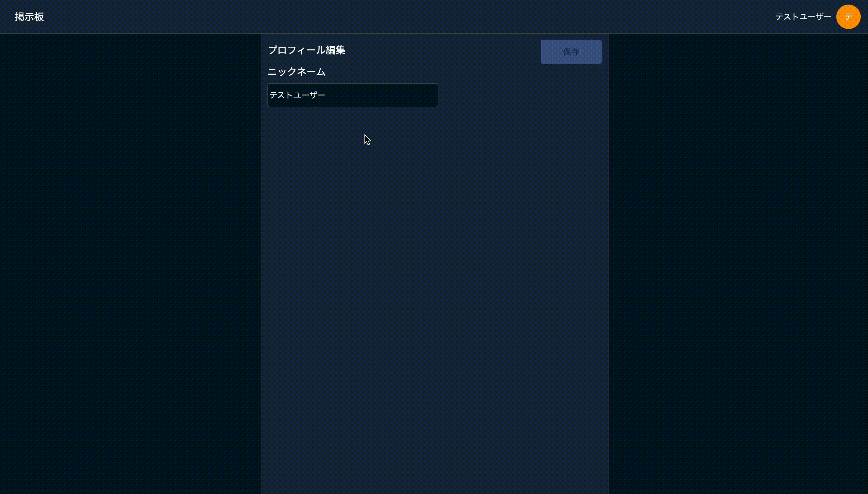Click the orange テ user avatar
Viewport: 868px width, 494px height.
(x=848, y=17)
